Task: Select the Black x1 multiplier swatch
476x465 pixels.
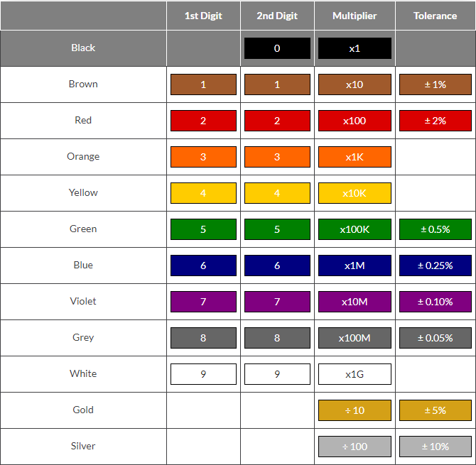Action: 355,48
